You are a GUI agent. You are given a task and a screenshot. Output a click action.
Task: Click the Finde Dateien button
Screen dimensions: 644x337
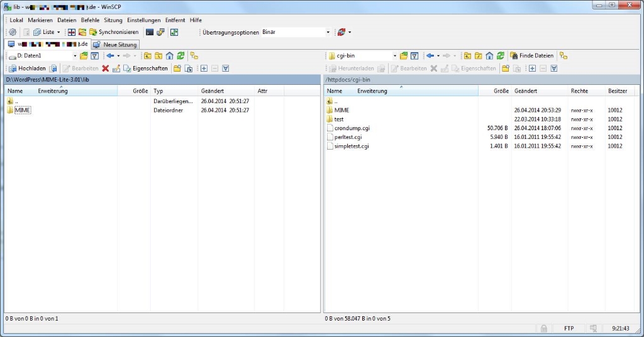[532, 56]
